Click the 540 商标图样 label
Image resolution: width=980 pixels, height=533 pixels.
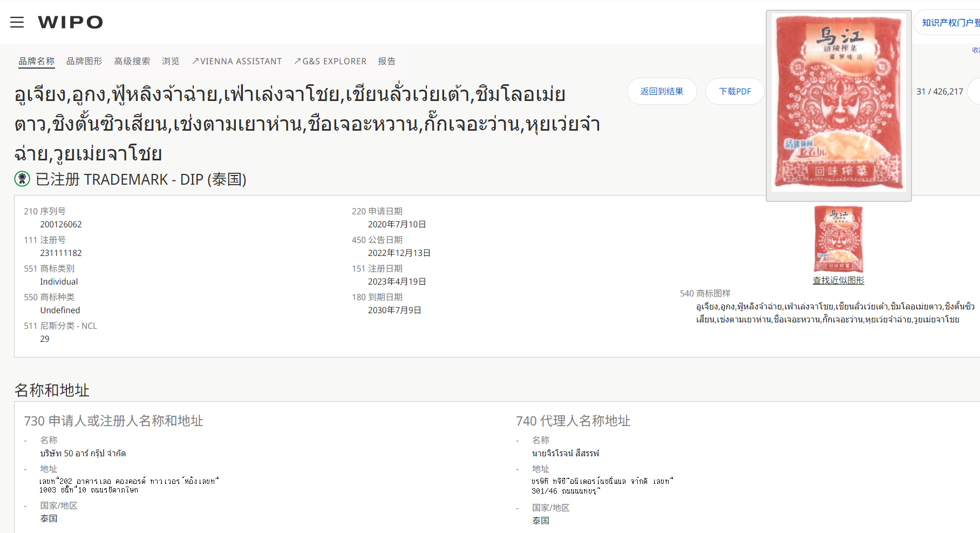(x=705, y=293)
